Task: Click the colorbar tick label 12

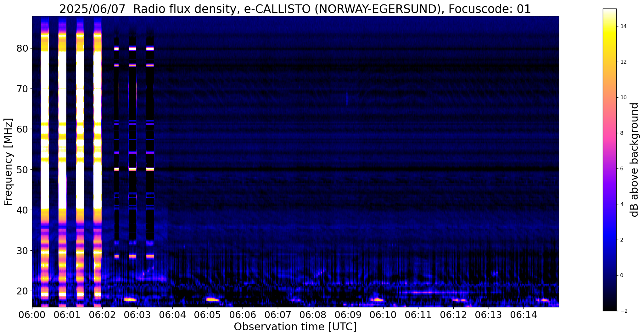Action: coord(623,62)
